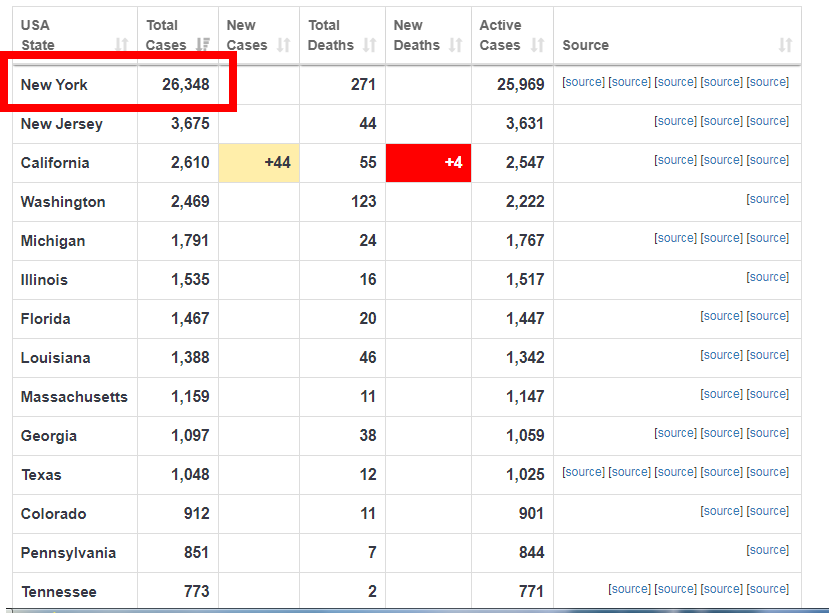Select the Washington state name
Image resolution: width=829 pixels, height=613 pixels.
point(63,202)
